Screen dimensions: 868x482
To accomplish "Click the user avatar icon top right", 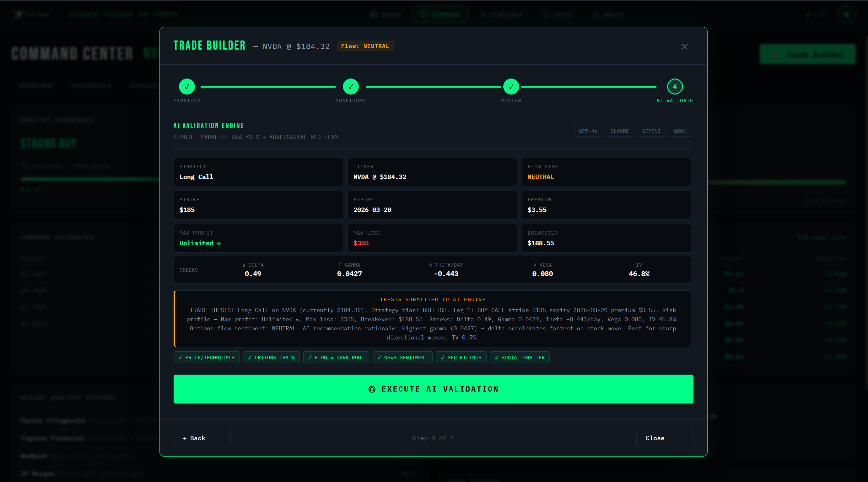I will tap(846, 14).
